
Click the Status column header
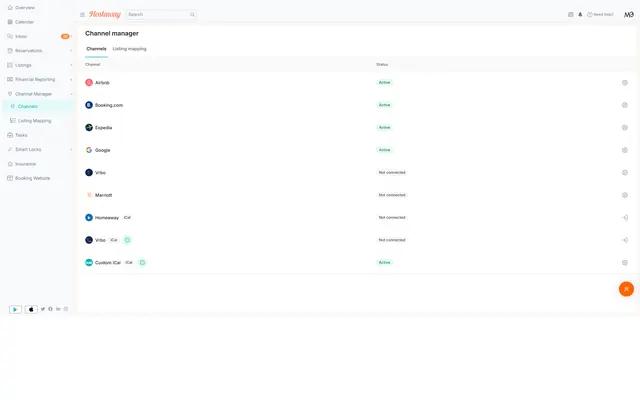coord(382,64)
